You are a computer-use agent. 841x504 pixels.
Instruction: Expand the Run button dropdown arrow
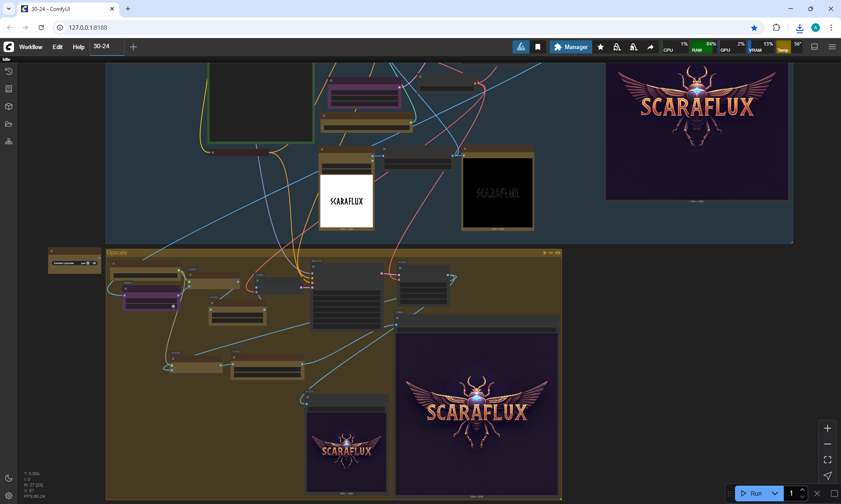(774, 493)
